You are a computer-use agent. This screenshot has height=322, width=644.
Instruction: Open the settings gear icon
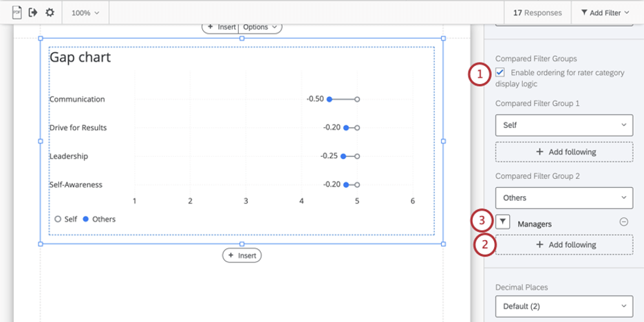(50, 12)
